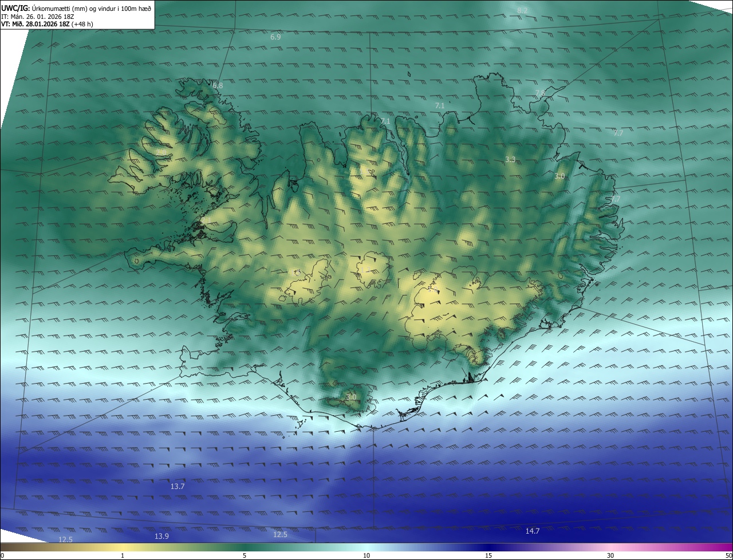Click the 13.7 value label over the ocean
The width and height of the screenshot is (733, 560).
tap(178, 486)
